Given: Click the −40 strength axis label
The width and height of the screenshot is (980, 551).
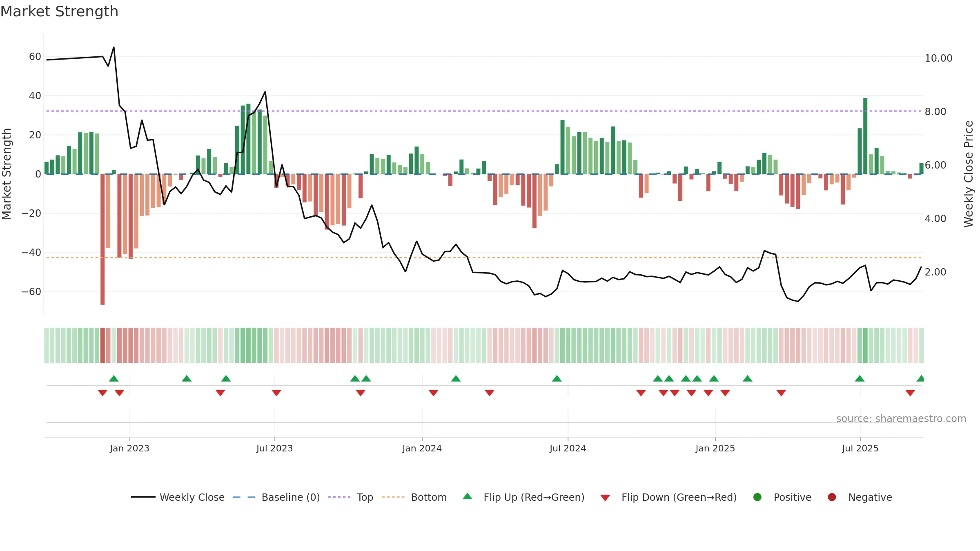Looking at the screenshot, I should click(x=31, y=253).
